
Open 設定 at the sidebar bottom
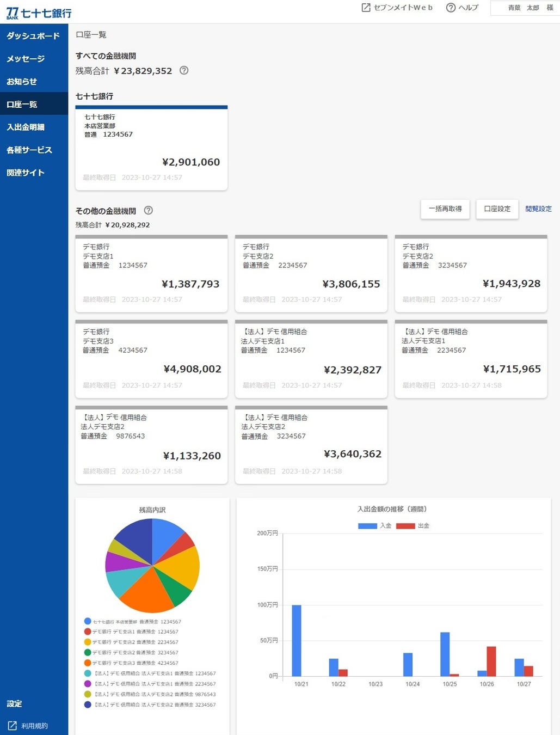tap(15, 703)
